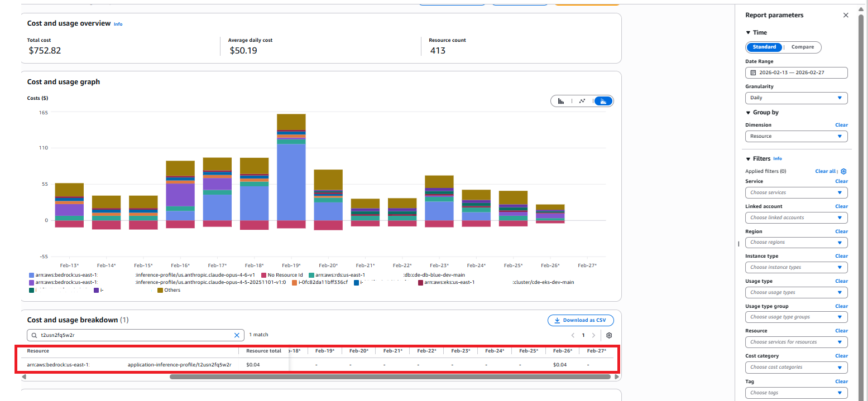Open the breakdown table settings gear
The height and width of the screenshot is (401, 868).
tap(609, 335)
